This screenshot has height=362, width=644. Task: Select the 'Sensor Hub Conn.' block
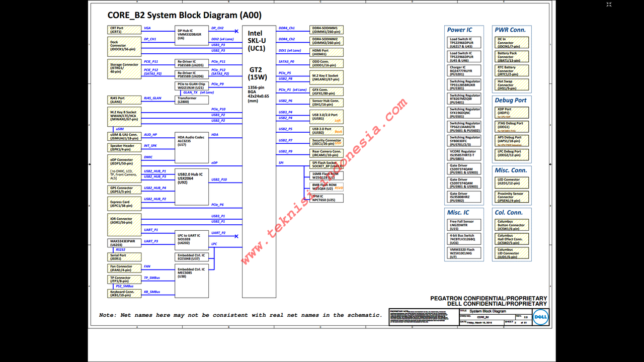point(327,103)
